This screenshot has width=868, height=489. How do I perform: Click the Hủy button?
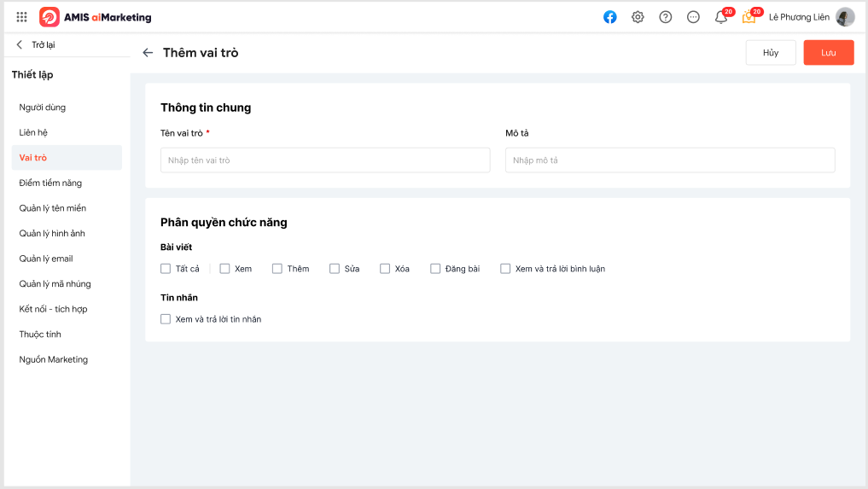coord(771,53)
